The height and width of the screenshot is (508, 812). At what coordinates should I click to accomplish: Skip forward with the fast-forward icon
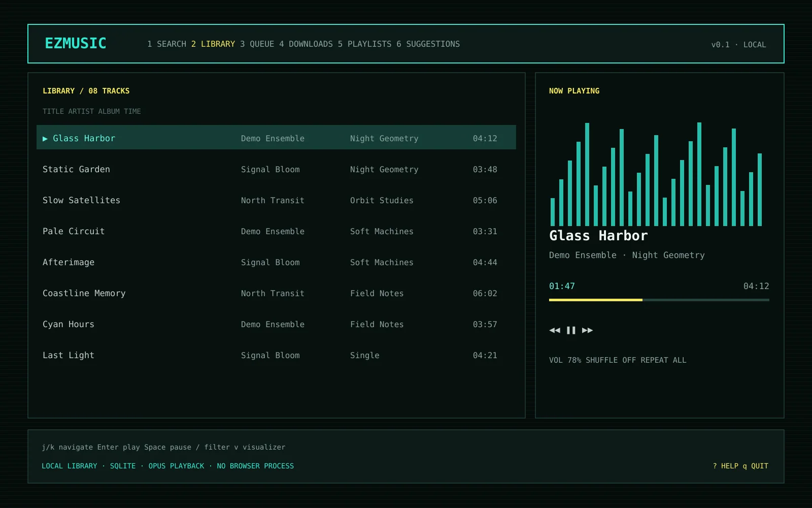(587, 330)
